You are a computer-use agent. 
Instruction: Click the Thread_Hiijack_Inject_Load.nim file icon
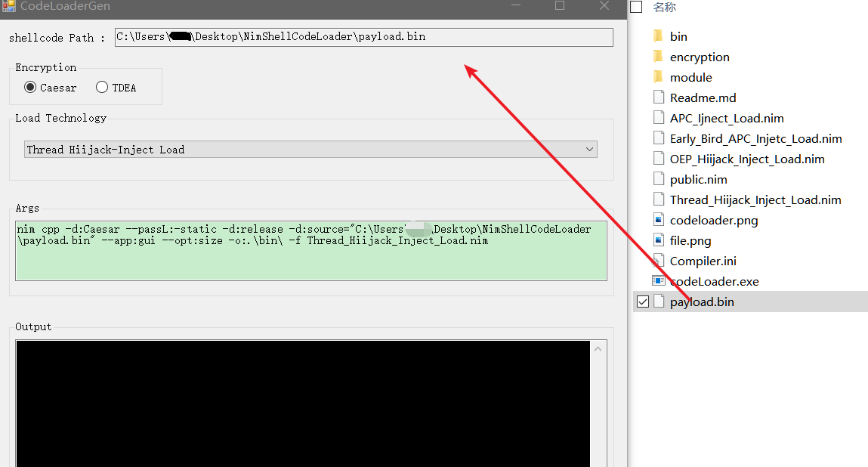[x=658, y=199]
